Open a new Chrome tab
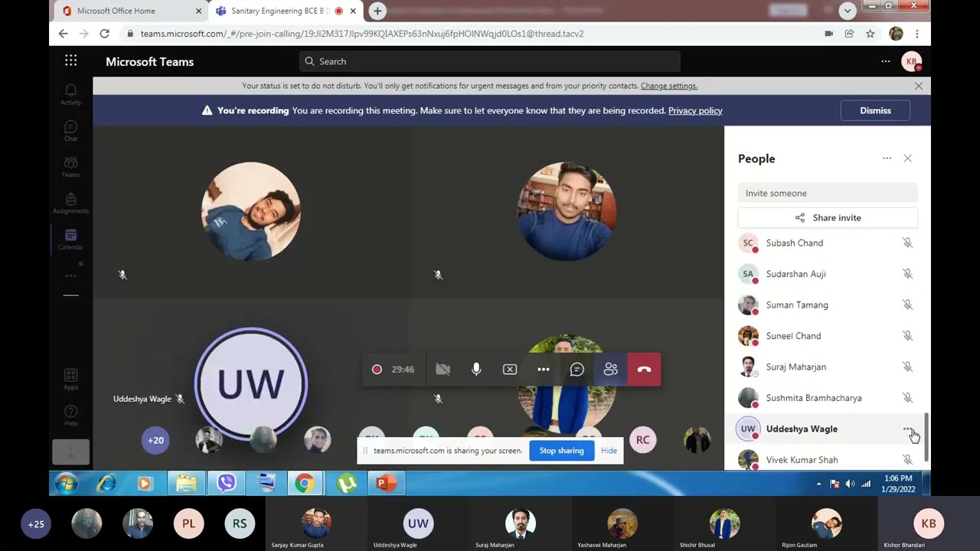980x551 pixels. 377,11
